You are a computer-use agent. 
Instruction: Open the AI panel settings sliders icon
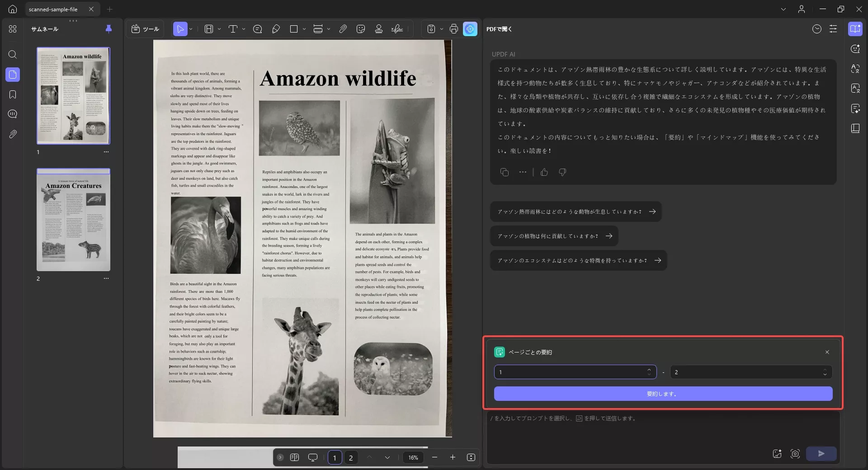point(833,29)
